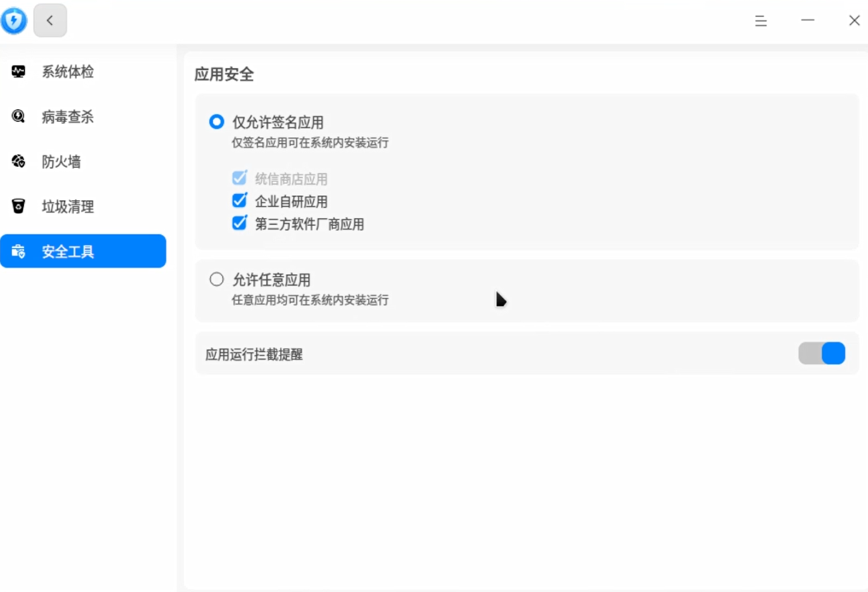The width and height of the screenshot is (868, 592).
Task: Click the 防火墙 globe icon
Action: 18,162
